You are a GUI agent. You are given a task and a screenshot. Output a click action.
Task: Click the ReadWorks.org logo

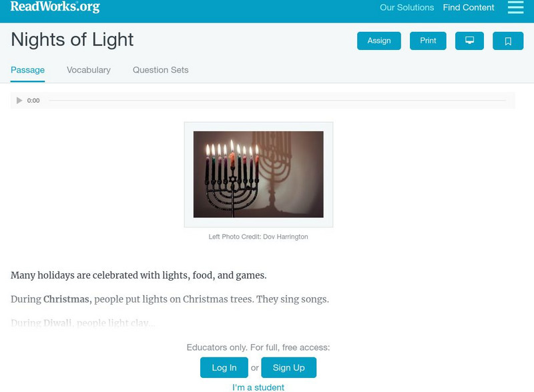[x=55, y=7]
